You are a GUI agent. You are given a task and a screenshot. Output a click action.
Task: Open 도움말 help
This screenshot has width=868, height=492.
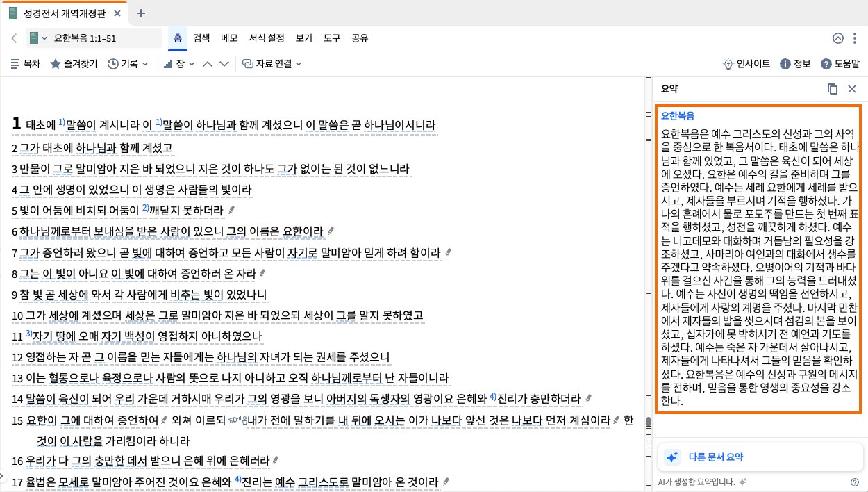pos(840,64)
